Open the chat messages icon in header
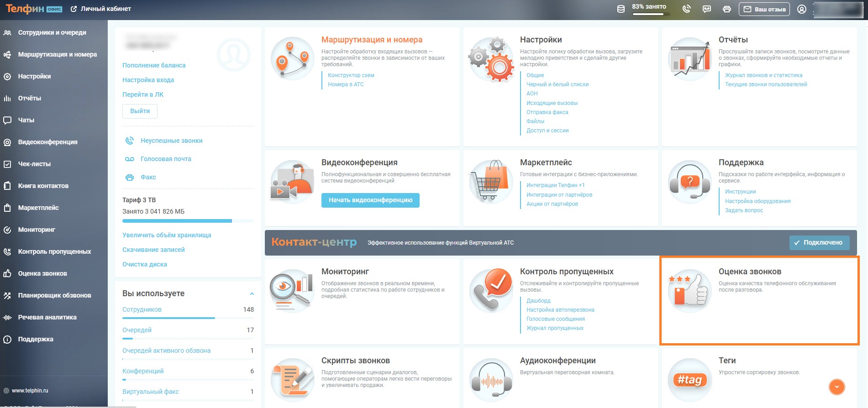Screen dimensions: 868x408 pyautogui.click(x=707, y=9)
